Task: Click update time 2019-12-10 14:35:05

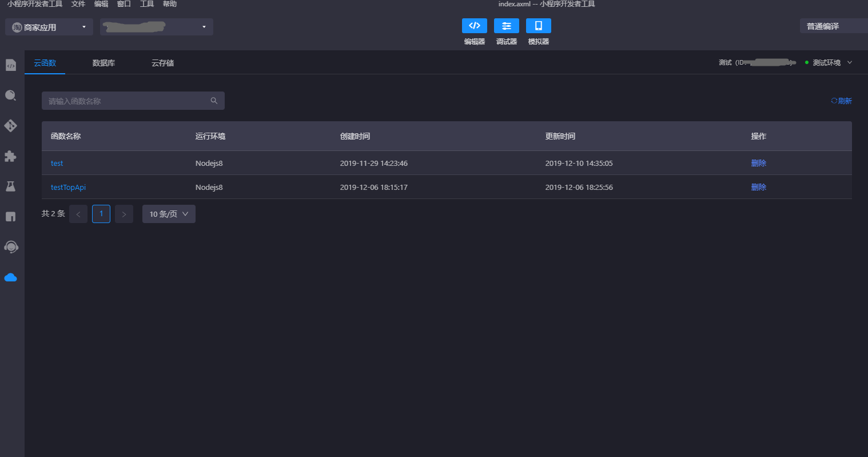Action: pyautogui.click(x=579, y=163)
